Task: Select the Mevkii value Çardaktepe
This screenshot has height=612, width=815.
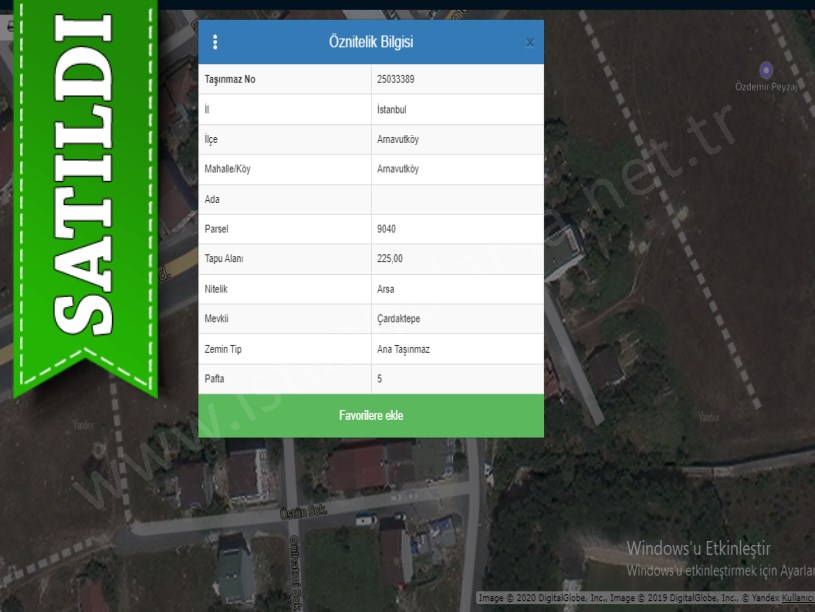Action: click(x=399, y=319)
